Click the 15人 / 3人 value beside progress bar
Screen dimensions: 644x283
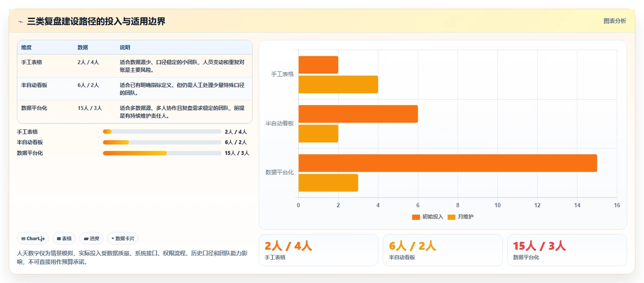[x=237, y=153]
